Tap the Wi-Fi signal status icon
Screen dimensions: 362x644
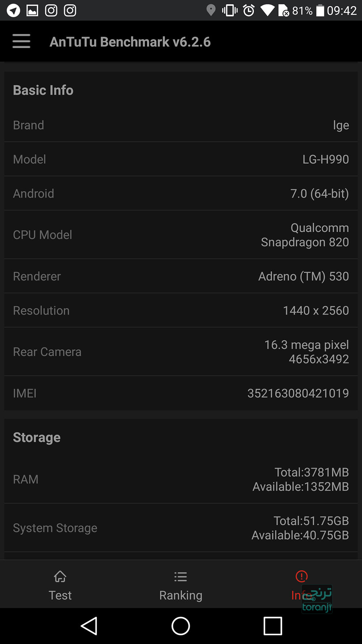pos(268,11)
